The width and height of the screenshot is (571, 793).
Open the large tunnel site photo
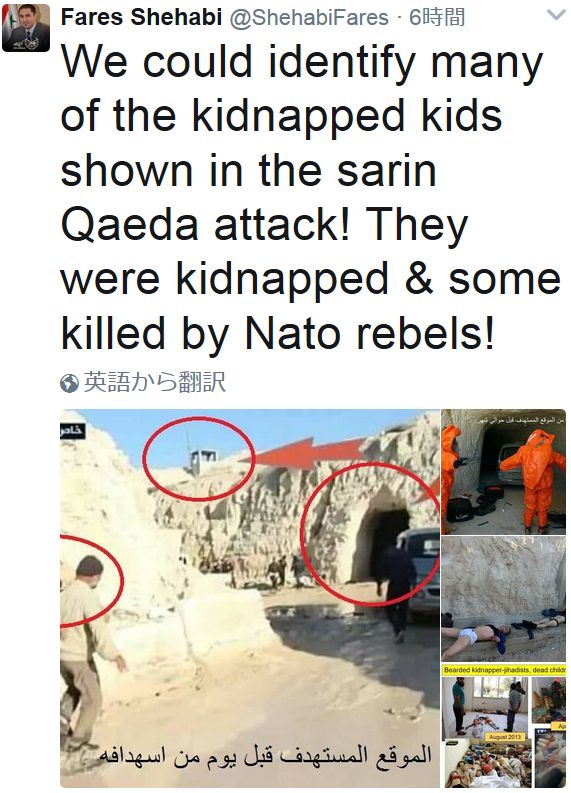tap(250, 598)
